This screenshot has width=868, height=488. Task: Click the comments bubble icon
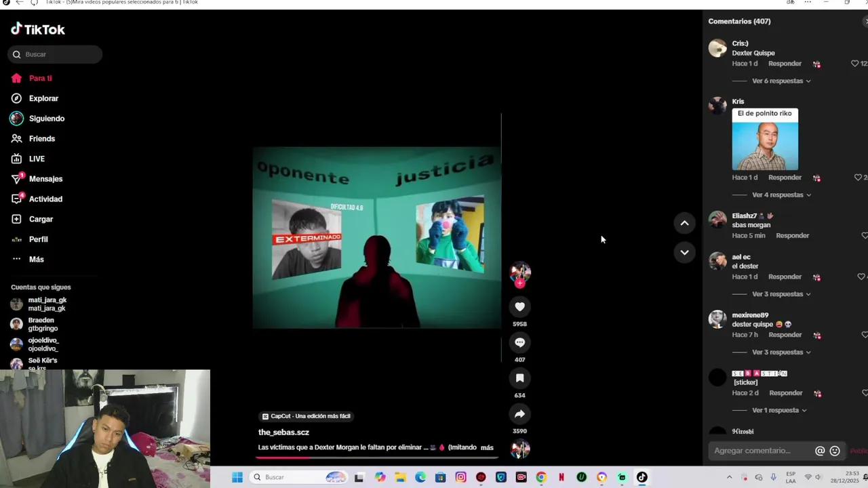point(519,342)
